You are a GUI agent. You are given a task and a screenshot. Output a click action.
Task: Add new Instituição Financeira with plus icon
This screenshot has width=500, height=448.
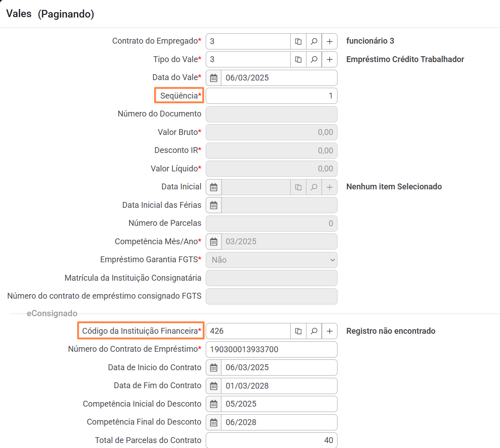[x=329, y=331]
